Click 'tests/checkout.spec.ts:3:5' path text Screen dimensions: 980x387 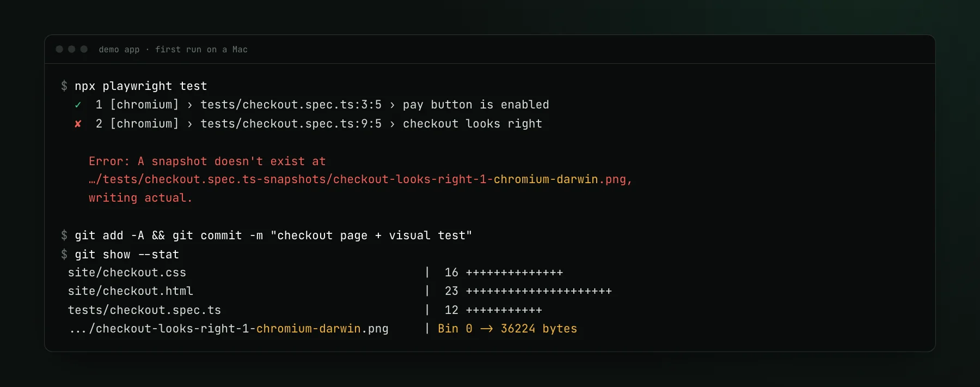(291, 105)
